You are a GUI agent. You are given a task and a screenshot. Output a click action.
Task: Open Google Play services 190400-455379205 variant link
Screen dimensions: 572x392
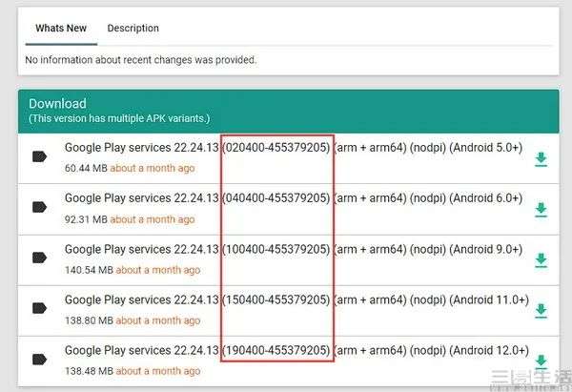[296, 350]
